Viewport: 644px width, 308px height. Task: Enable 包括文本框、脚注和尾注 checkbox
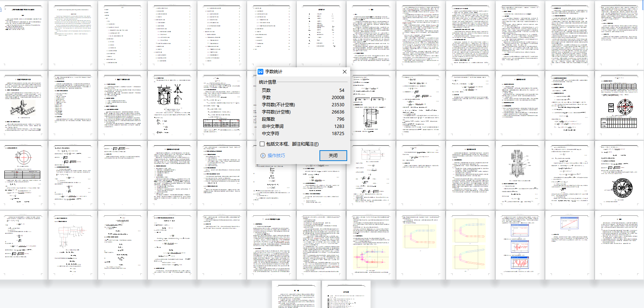point(262,144)
